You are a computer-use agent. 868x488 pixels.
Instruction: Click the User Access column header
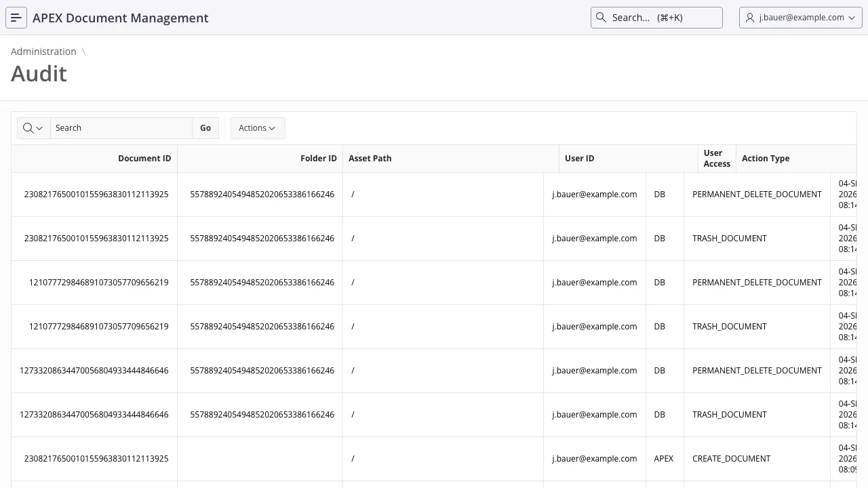(717, 159)
